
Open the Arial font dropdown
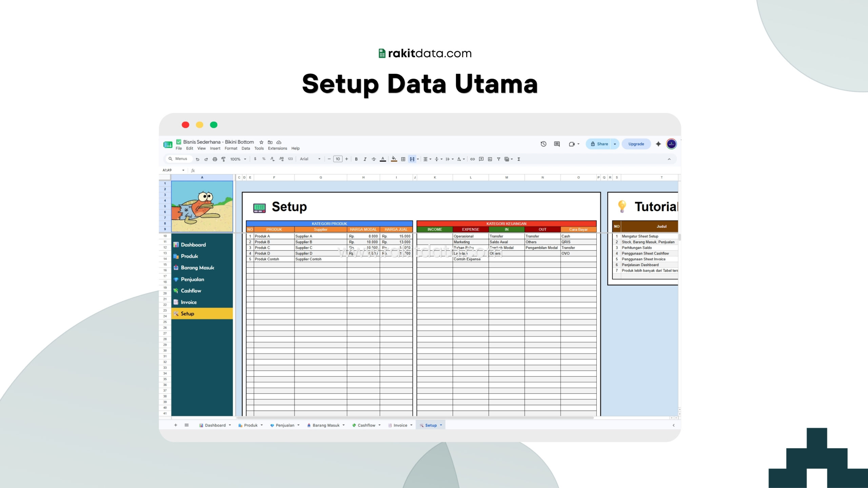pos(310,159)
